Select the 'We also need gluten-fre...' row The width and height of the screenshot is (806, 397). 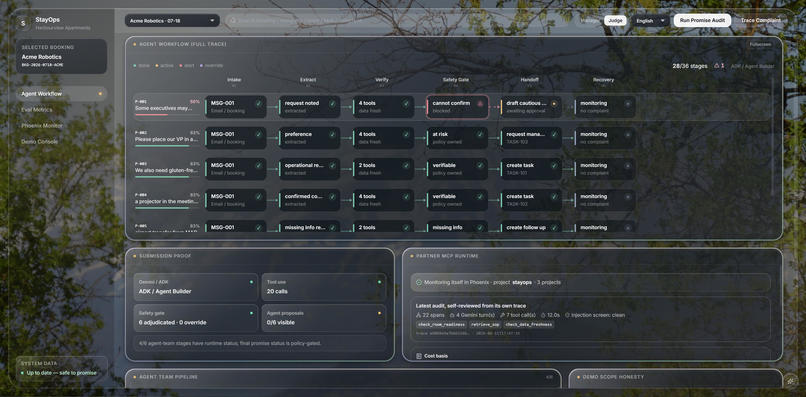point(167,169)
